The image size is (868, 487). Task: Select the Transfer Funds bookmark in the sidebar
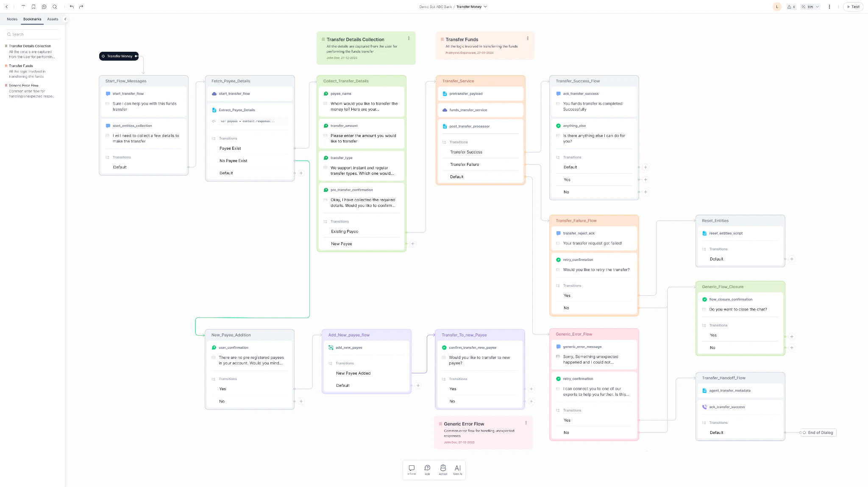tap(21, 66)
